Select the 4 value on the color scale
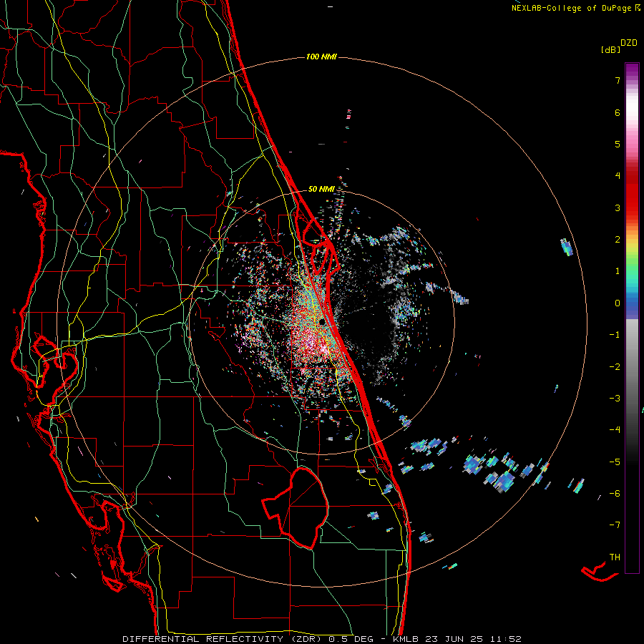644x644 pixels. [618, 176]
